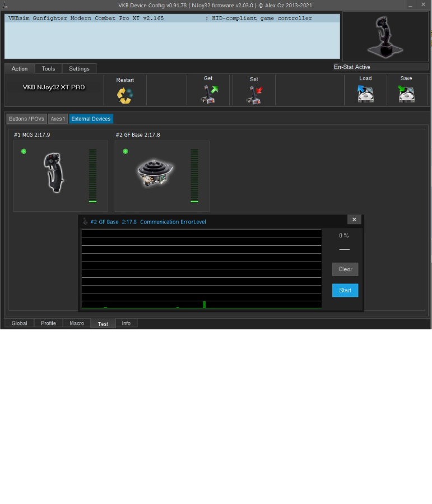
Task: Select the MCG grip device image
Action: coord(54,172)
